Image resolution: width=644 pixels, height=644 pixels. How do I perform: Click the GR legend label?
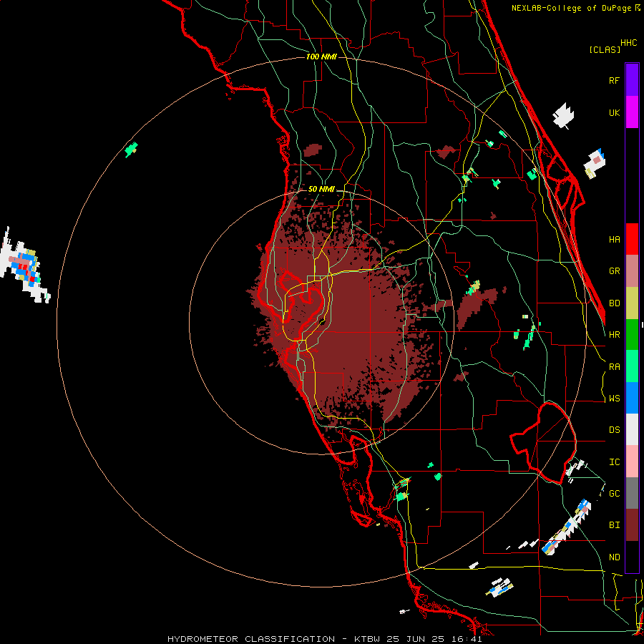[x=614, y=271]
